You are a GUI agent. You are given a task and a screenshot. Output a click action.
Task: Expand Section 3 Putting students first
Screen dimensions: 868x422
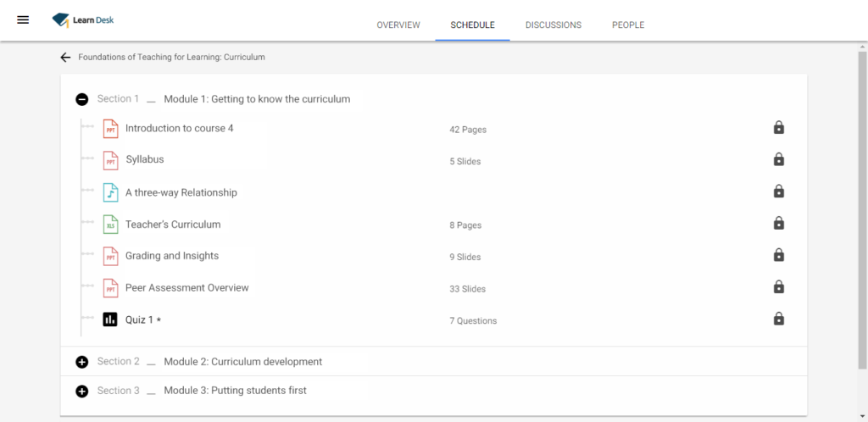(x=82, y=391)
